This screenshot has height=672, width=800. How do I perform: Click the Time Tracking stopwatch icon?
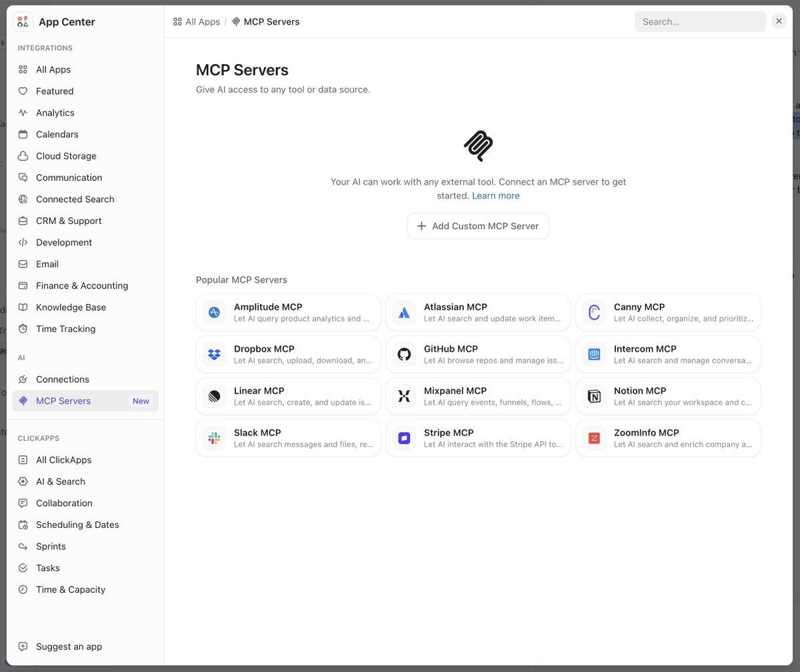(23, 329)
